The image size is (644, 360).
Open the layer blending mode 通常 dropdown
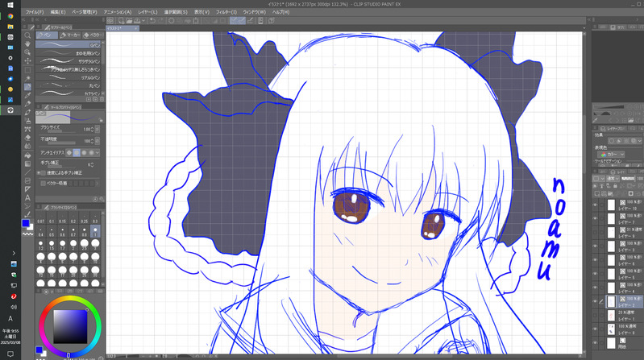613,179
